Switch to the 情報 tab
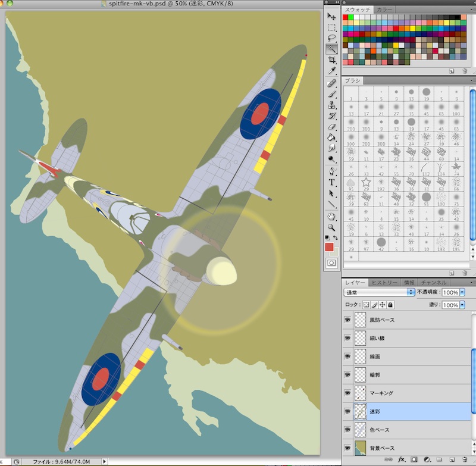 point(409,282)
